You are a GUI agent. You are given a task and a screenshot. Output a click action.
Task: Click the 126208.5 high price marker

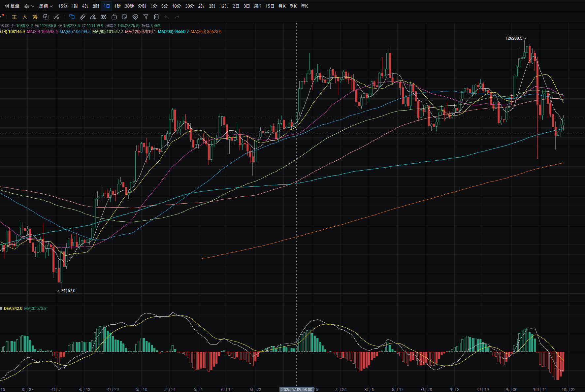[514, 38]
